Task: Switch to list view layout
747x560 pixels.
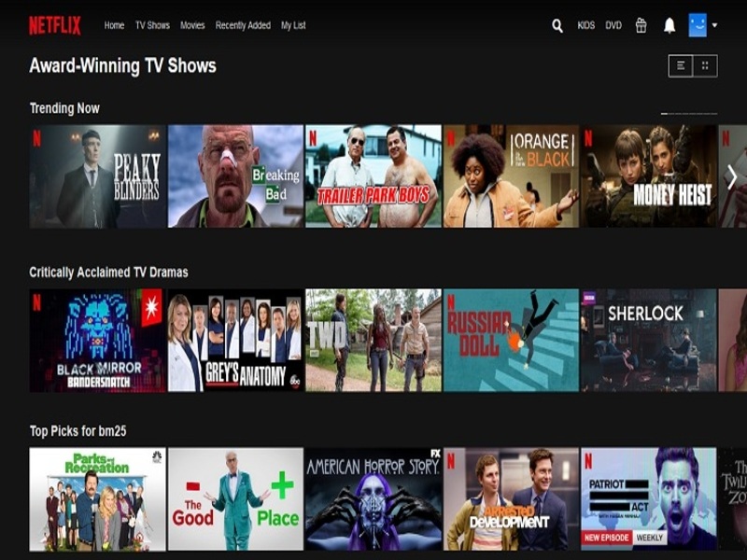Action: click(x=681, y=65)
